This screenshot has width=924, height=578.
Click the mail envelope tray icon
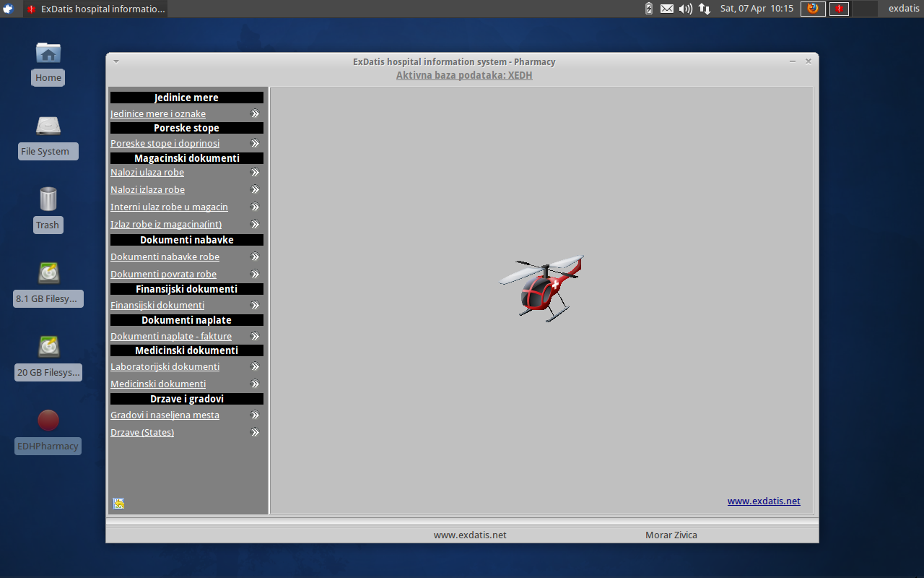click(667, 9)
